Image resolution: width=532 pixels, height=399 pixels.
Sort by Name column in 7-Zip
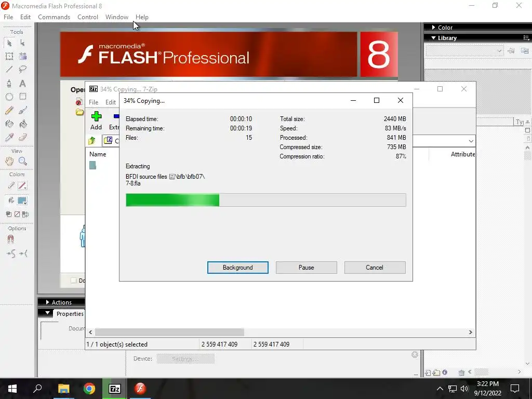tap(98, 154)
